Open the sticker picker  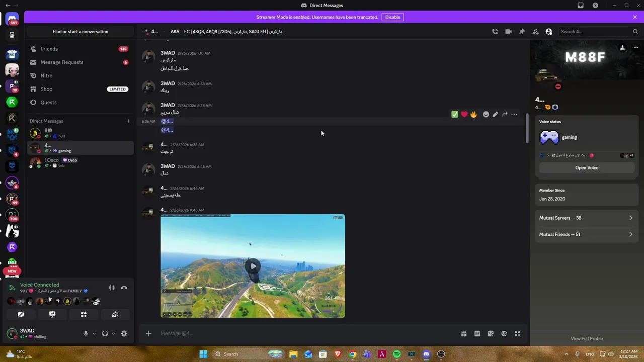click(x=491, y=333)
